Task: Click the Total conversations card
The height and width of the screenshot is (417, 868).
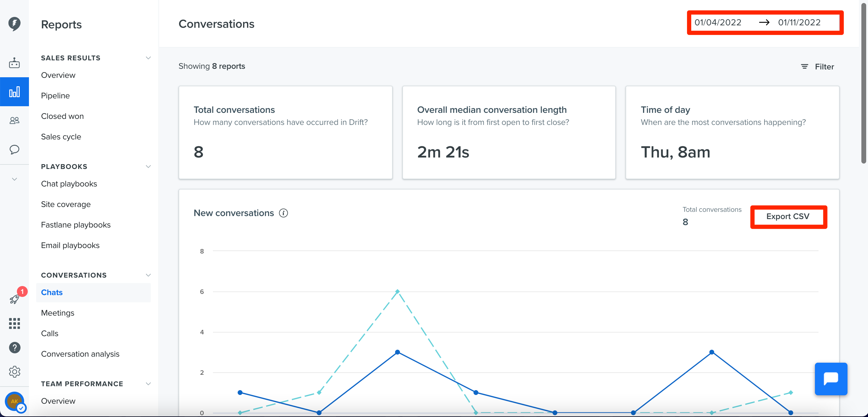Action: tap(285, 132)
